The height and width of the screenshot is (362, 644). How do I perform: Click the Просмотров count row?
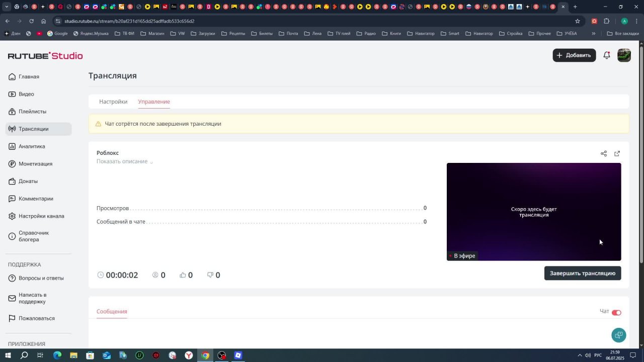[262, 208]
